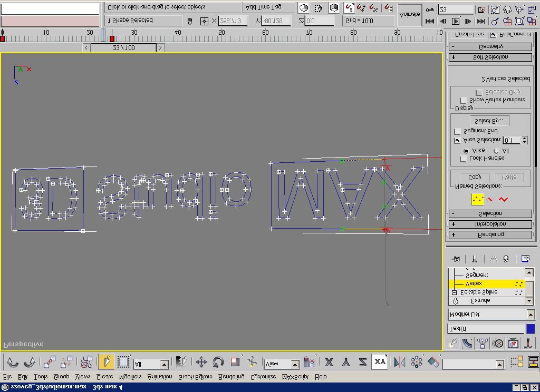540x392 pixels.
Task: Collapse the Geometry rollout
Action: tap(490, 46)
